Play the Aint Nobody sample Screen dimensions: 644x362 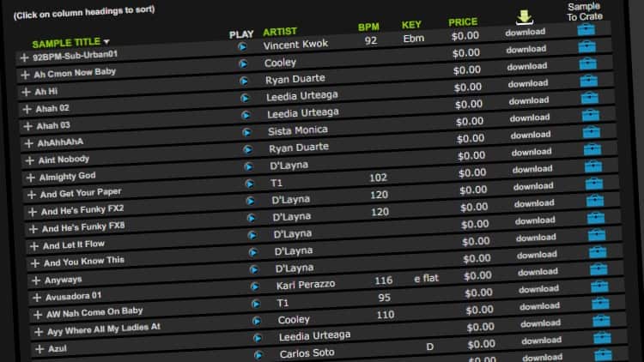[247, 149]
